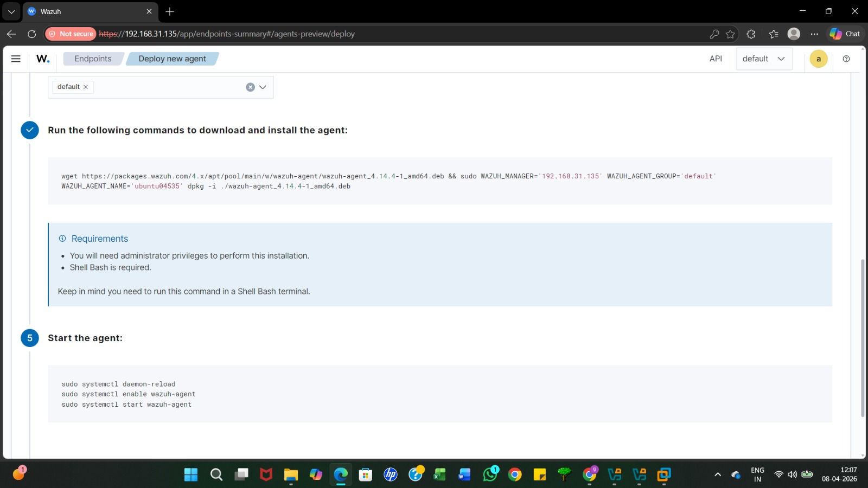Open the HP app on the taskbar
Image resolution: width=868 pixels, height=488 pixels.
point(391,475)
